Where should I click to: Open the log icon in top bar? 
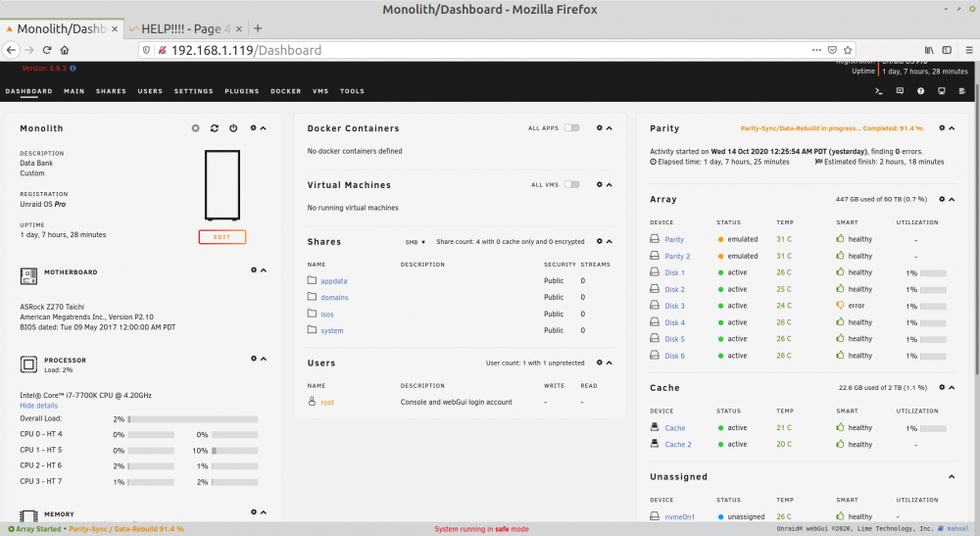pos(962,91)
